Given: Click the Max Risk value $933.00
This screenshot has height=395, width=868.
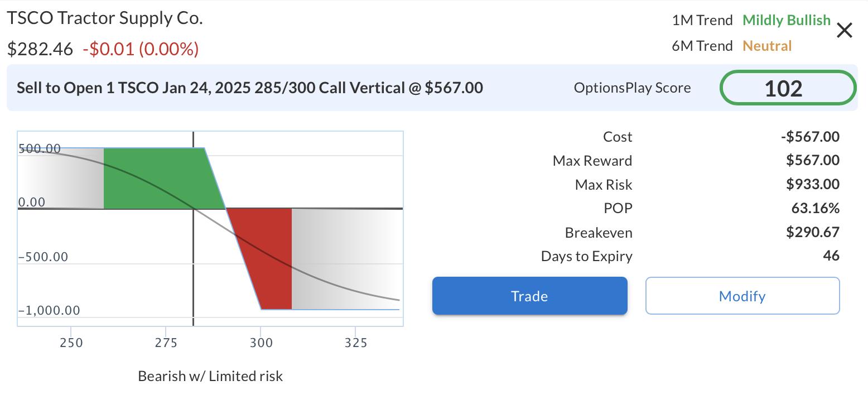Looking at the screenshot, I should click(812, 184).
